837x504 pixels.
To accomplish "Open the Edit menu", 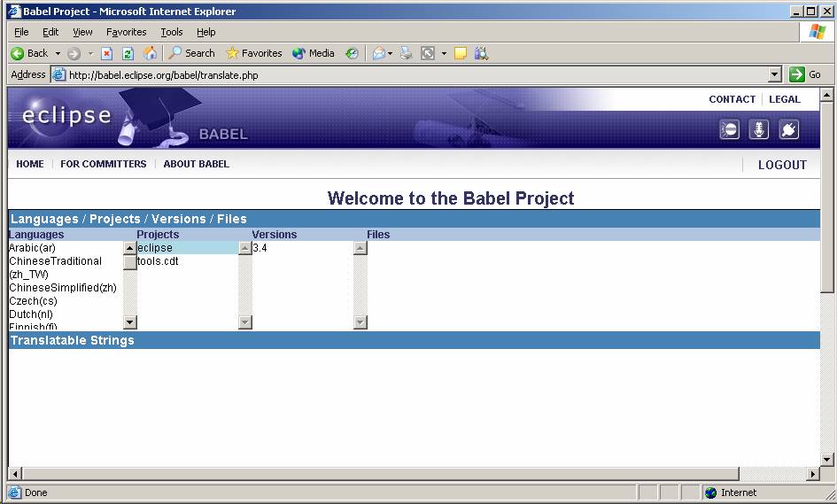I will pyautogui.click(x=50, y=32).
